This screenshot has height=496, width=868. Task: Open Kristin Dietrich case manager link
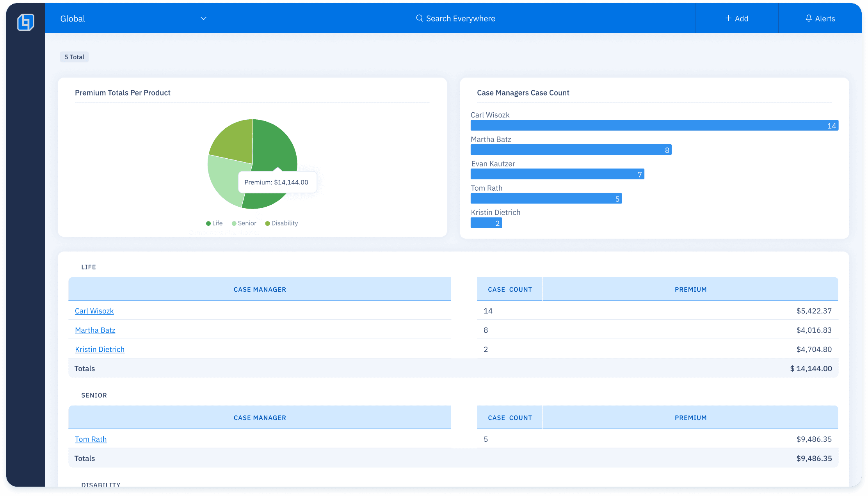100,349
